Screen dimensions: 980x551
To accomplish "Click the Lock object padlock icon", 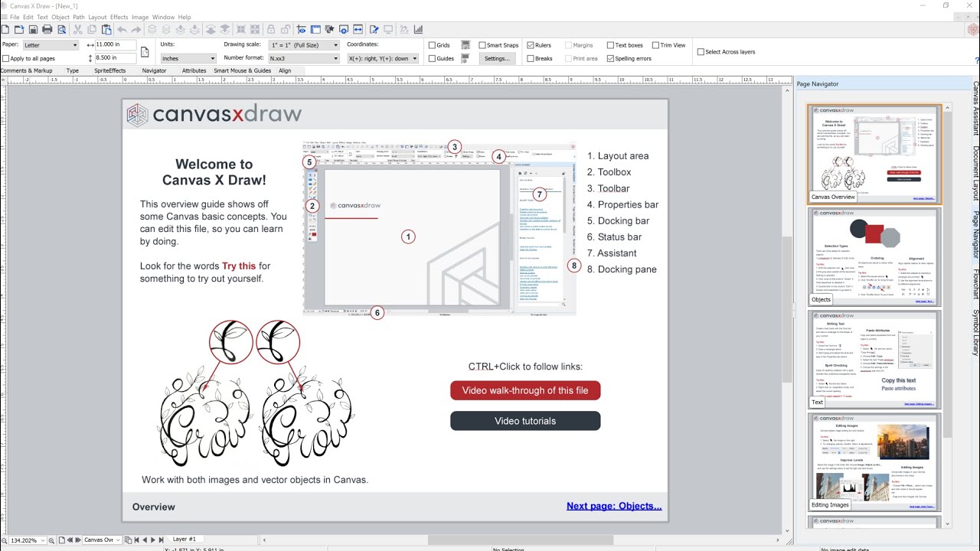I will click(x=271, y=29).
